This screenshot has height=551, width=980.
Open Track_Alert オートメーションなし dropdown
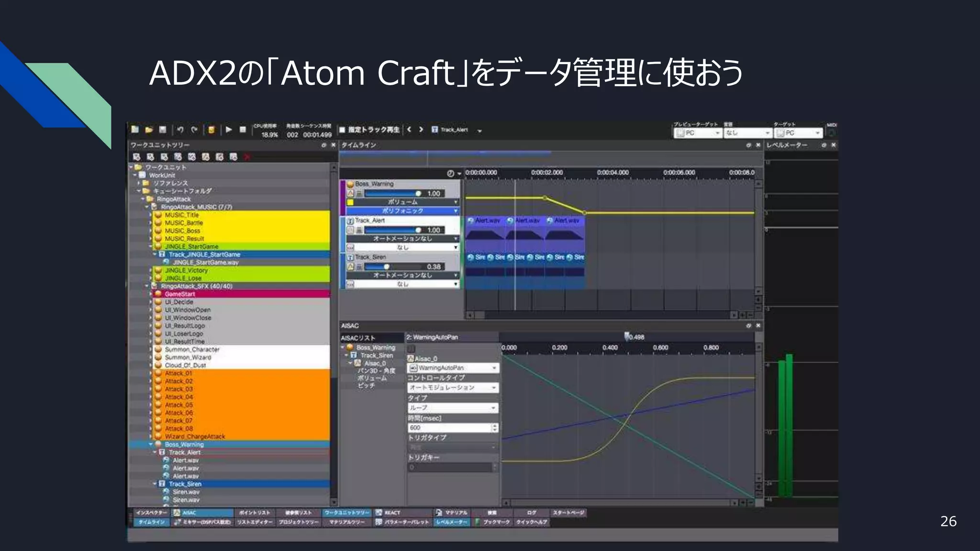403,238
